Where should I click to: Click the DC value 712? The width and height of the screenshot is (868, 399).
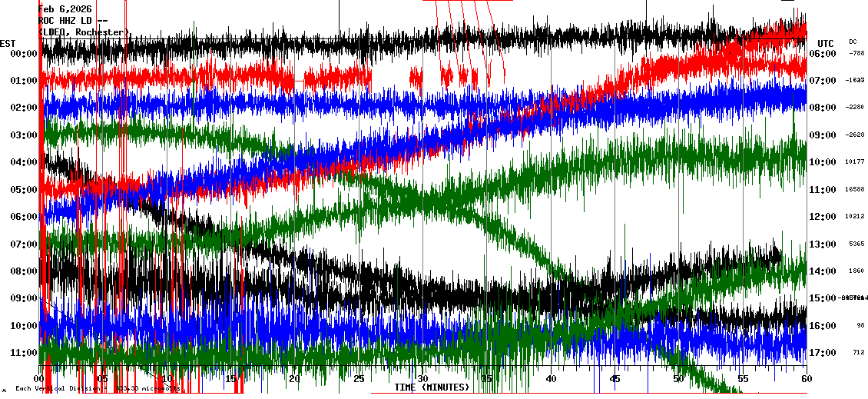click(x=859, y=352)
